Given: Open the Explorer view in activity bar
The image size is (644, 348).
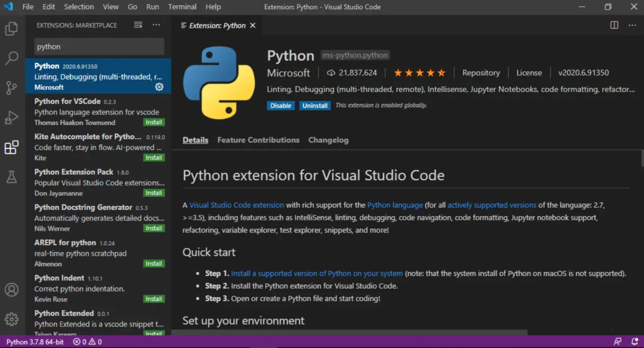Looking at the screenshot, I should [x=11, y=29].
